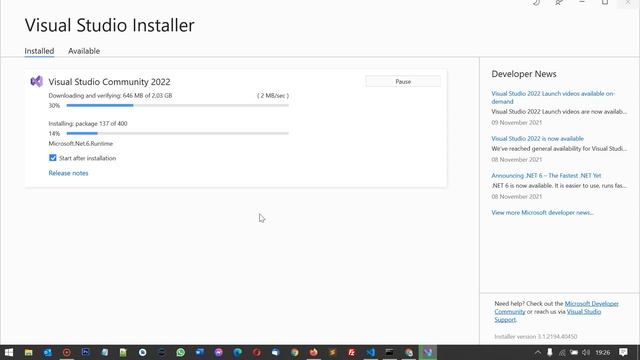
Task: Pause the Visual Studio installation
Action: 403,82
